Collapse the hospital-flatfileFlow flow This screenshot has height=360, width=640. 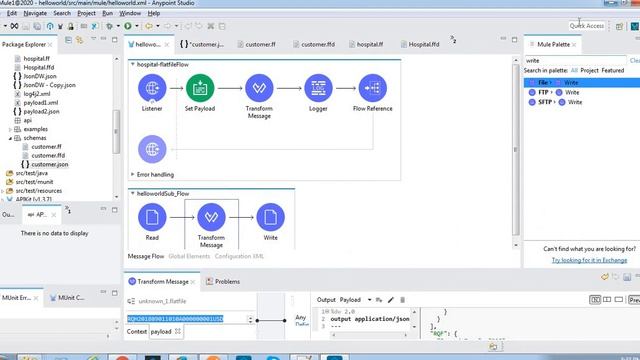click(133, 64)
